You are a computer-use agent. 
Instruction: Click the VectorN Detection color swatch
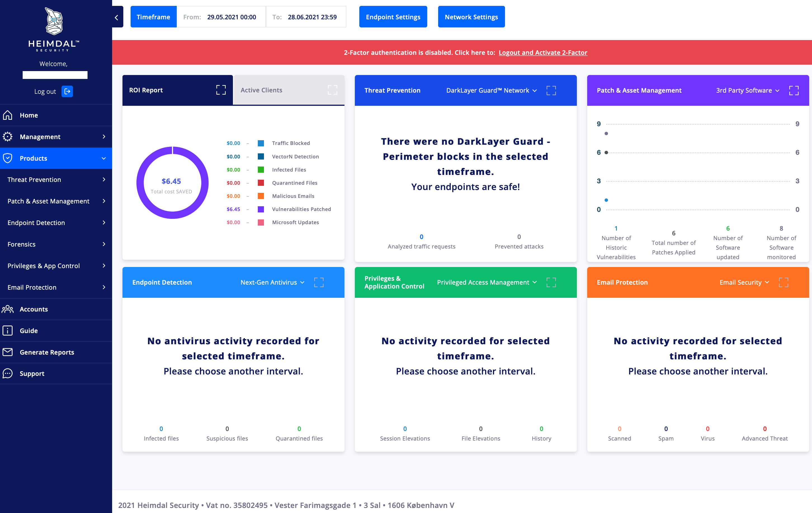(x=261, y=157)
